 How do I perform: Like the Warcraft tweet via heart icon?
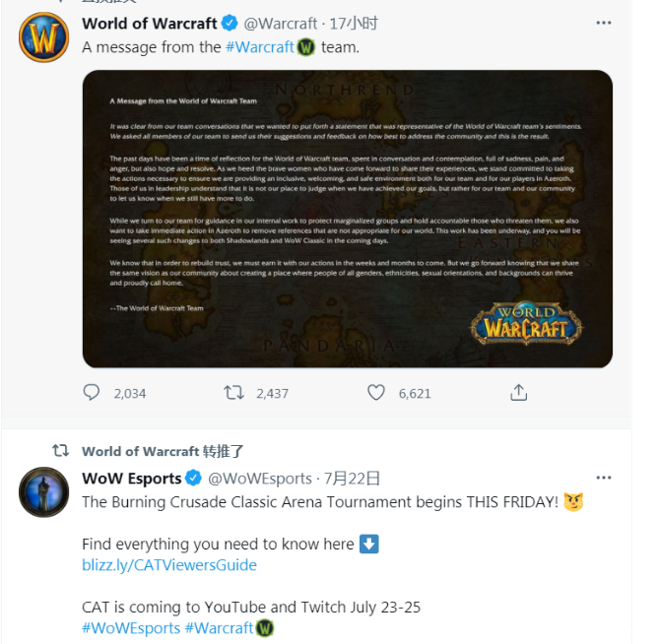pos(376,393)
